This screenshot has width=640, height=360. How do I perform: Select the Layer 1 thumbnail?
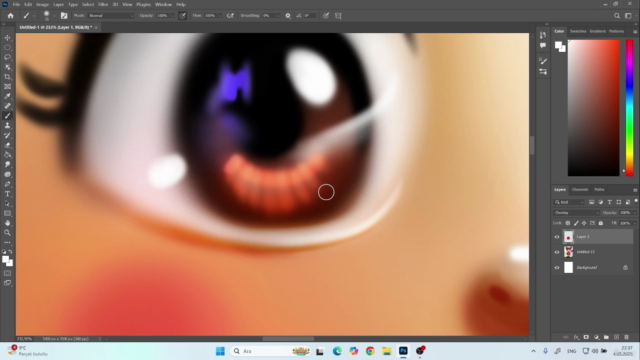click(x=568, y=237)
